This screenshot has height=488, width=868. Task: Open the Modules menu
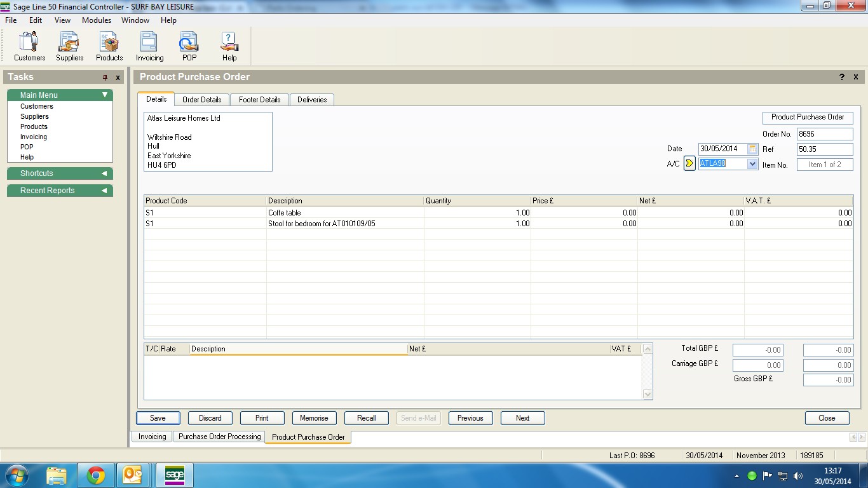(x=97, y=20)
